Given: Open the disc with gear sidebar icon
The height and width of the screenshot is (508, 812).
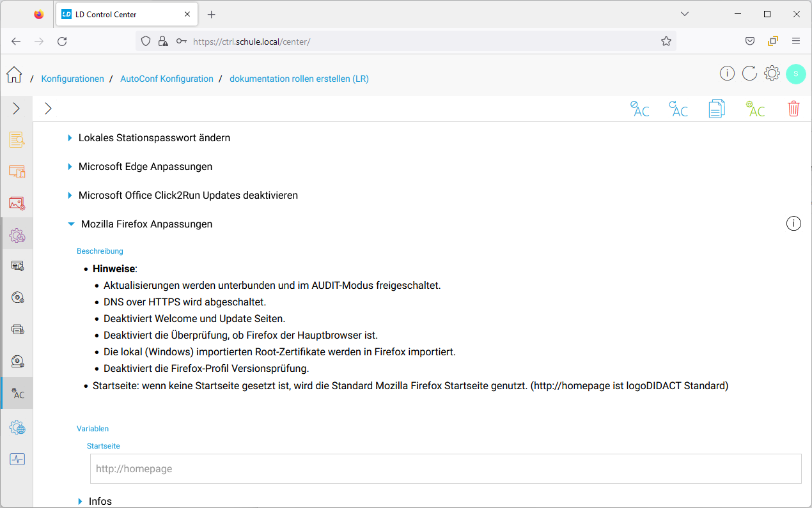Looking at the screenshot, I should tap(17, 298).
